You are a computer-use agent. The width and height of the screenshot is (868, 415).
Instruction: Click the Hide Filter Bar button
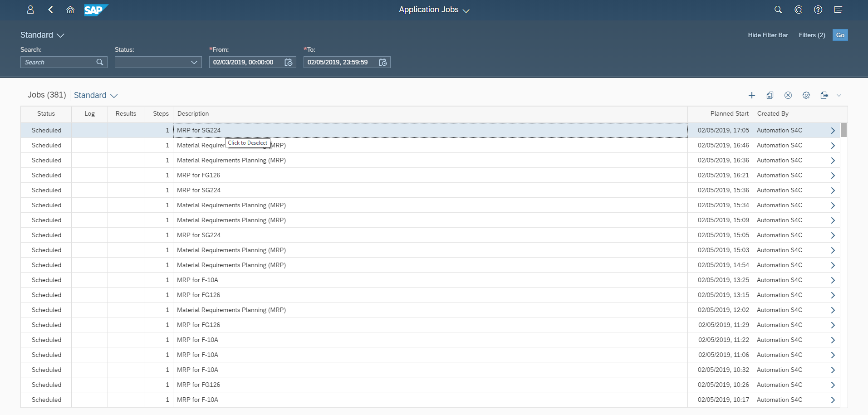tap(768, 35)
